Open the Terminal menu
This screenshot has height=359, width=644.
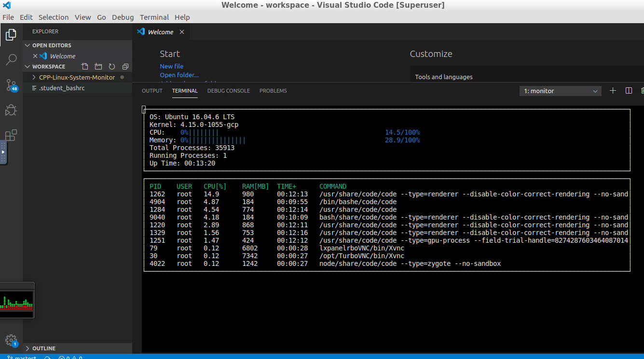pyautogui.click(x=154, y=17)
